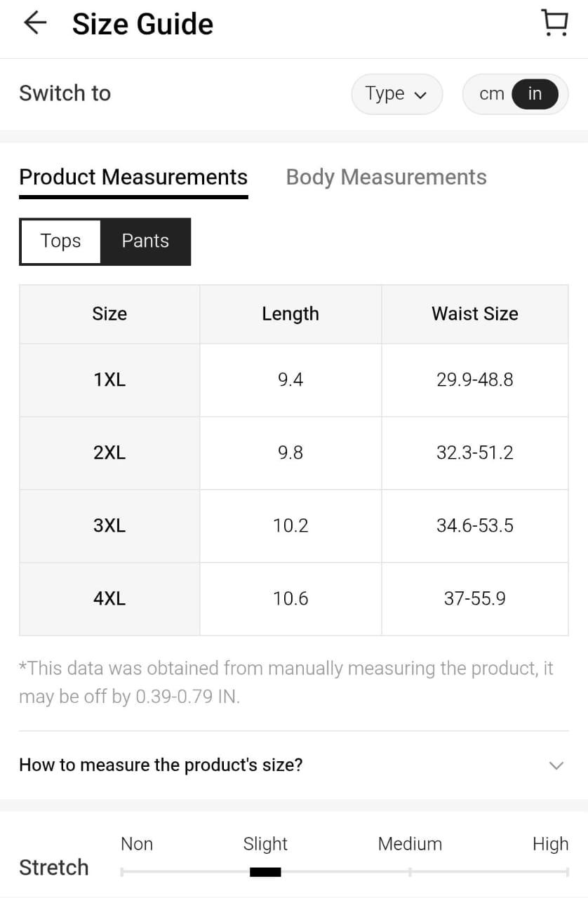Viewport: 588px width, 898px height.
Task: Show Pants measurements
Action: [145, 241]
